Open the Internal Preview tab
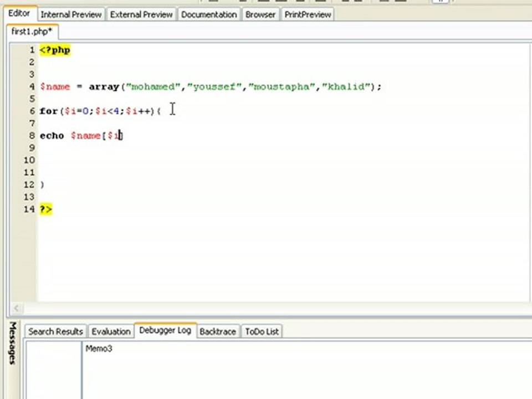The height and width of the screenshot is (399, 532). coord(71,14)
